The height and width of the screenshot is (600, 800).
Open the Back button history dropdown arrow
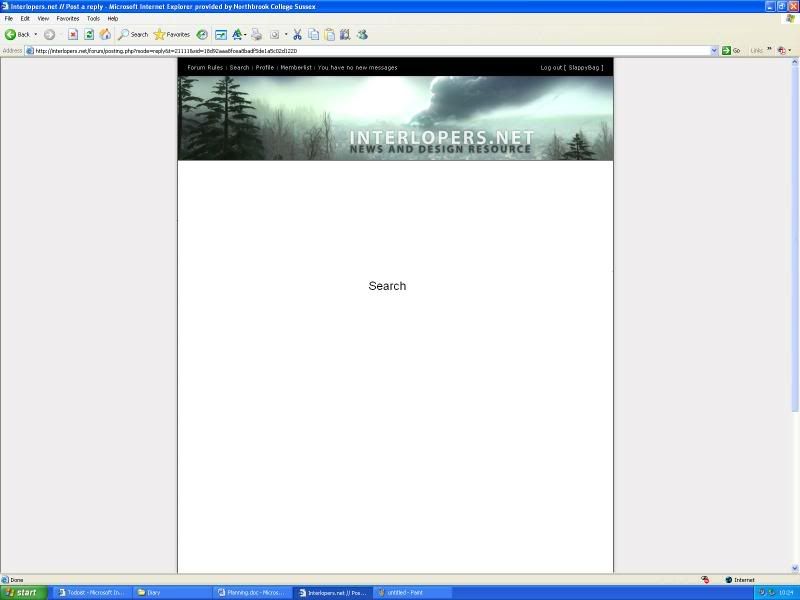point(36,34)
